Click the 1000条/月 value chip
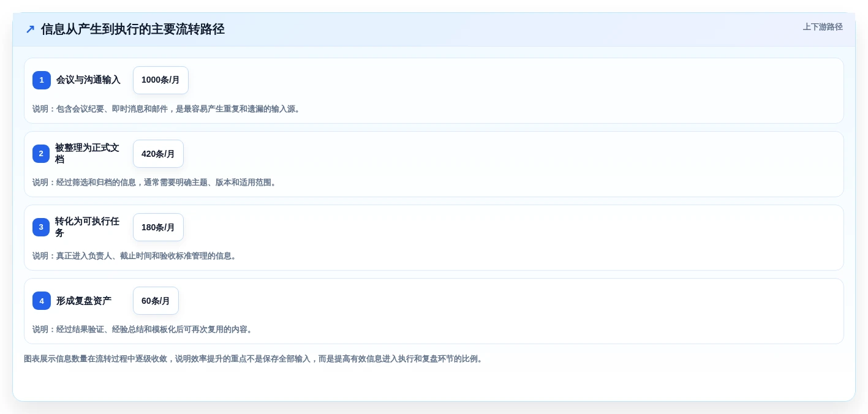868x414 pixels. pyautogui.click(x=160, y=80)
